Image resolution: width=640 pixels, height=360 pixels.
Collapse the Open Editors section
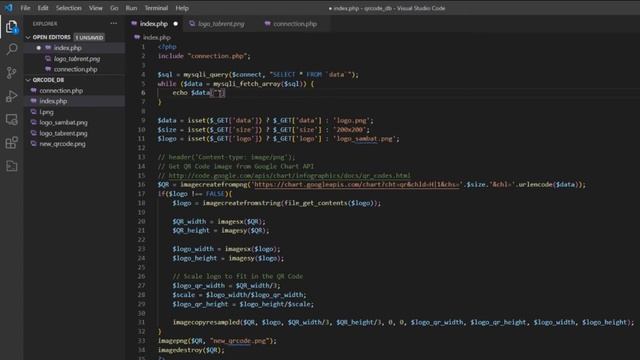pyautogui.click(x=51, y=37)
